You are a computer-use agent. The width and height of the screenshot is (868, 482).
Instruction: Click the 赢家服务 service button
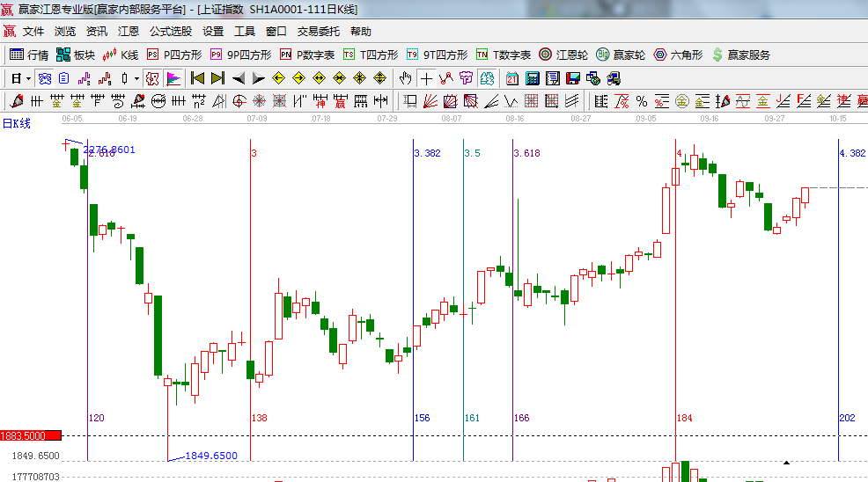pyautogui.click(x=740, y=55)
